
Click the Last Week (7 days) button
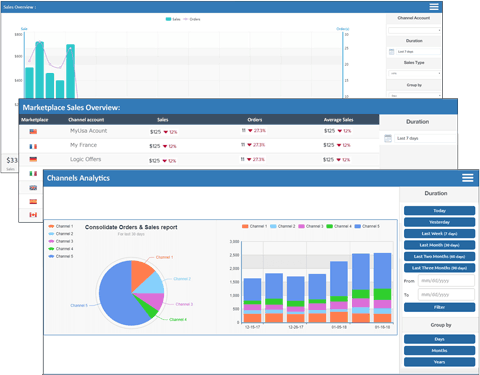tap(439, 234)
